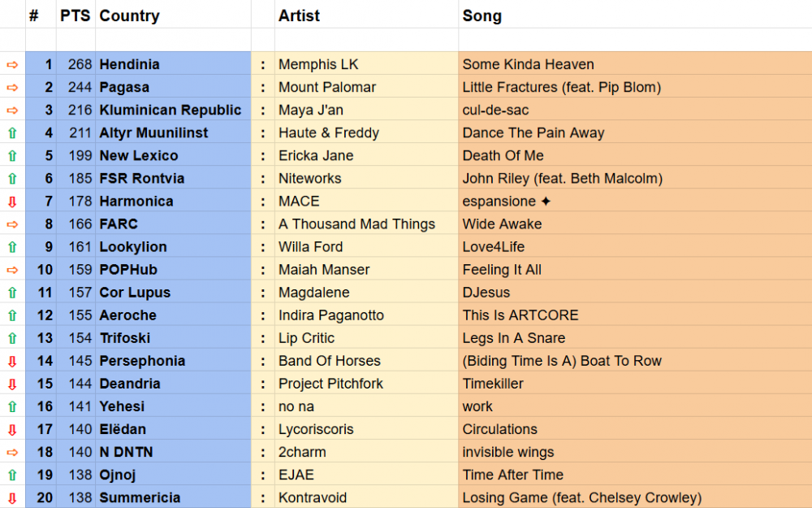
Task: Click the red down arrow beside Harmonica
Action: 12,201
